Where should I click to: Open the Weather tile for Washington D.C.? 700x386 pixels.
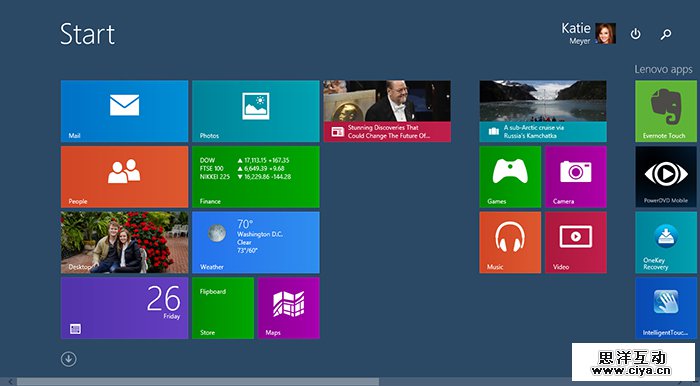pyautogui.click(x=256, y=242)
